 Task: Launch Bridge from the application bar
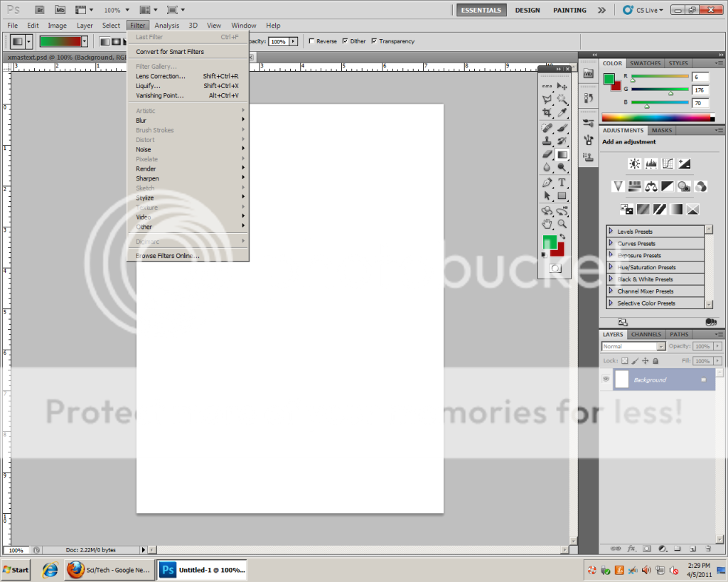coord(40,10)
